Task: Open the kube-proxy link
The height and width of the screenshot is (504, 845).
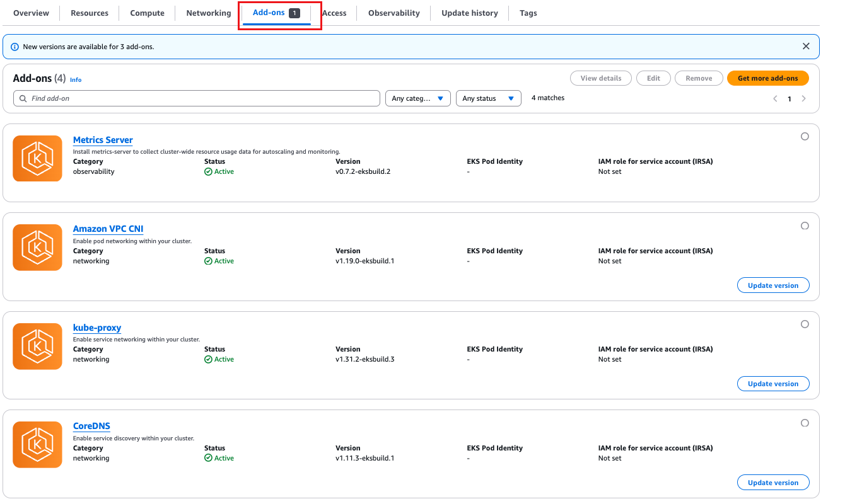Action: click(x=97, y=328)
